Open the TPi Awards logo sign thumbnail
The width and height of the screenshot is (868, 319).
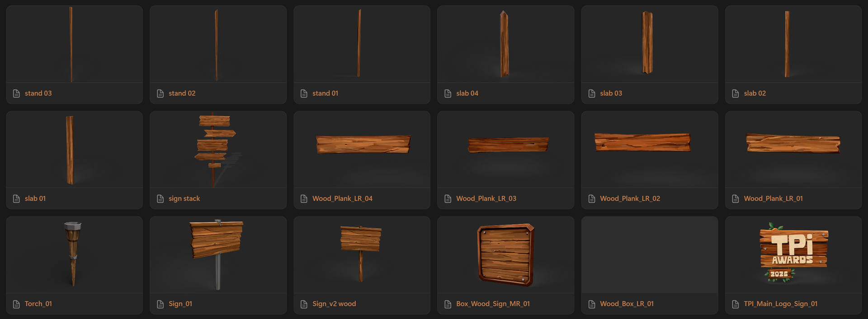coord(793,255)
